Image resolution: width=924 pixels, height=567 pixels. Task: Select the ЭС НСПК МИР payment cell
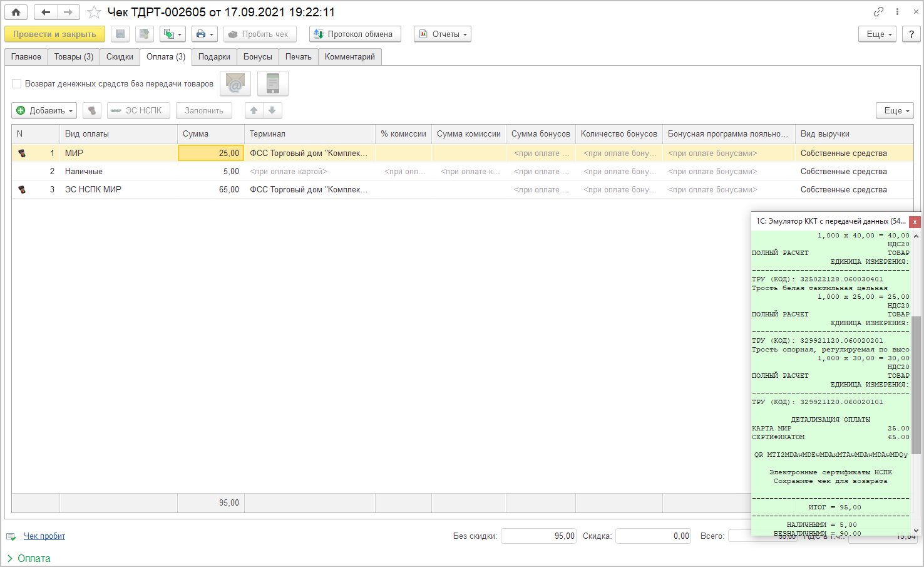pyautogui.click(x=118, y=190)
